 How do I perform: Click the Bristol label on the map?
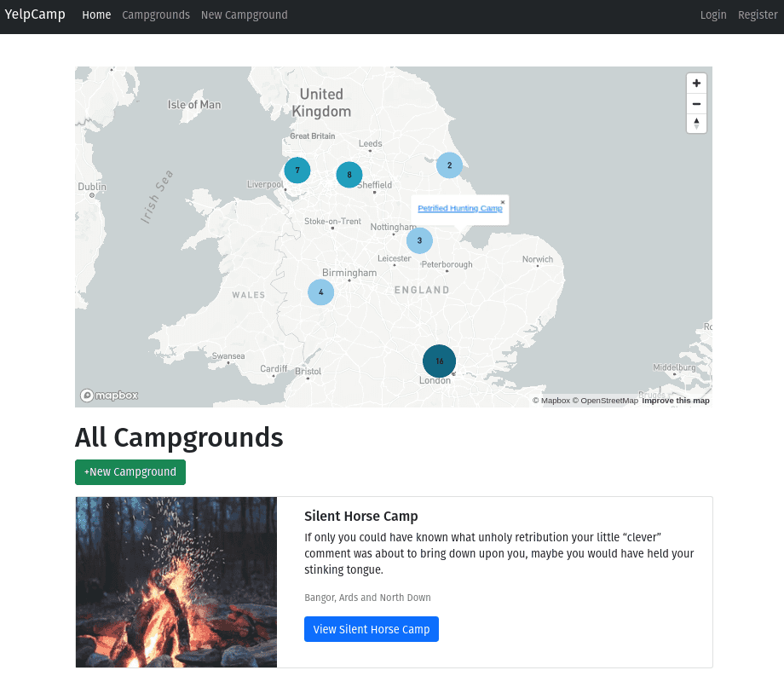tap(308, 372)
